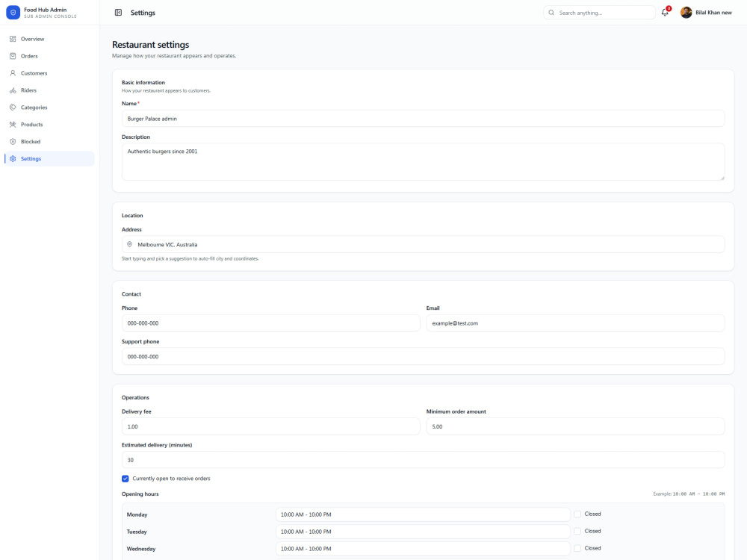Click the Blocked shield icon
The width and height of the screenshot is (747, 560).
click(x=13, y=141)
